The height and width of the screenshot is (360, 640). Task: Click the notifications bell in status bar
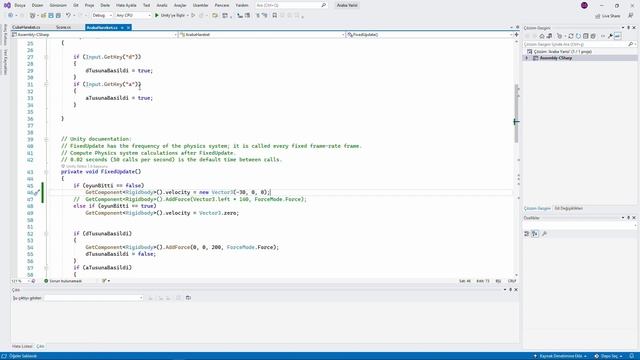click(631, 356)
